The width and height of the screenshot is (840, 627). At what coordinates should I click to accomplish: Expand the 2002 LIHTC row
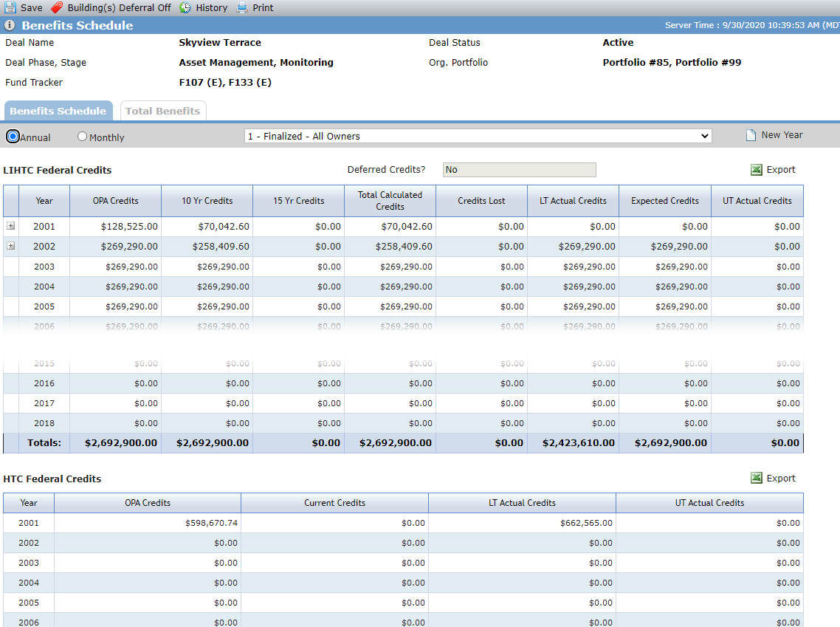(11, 246)
